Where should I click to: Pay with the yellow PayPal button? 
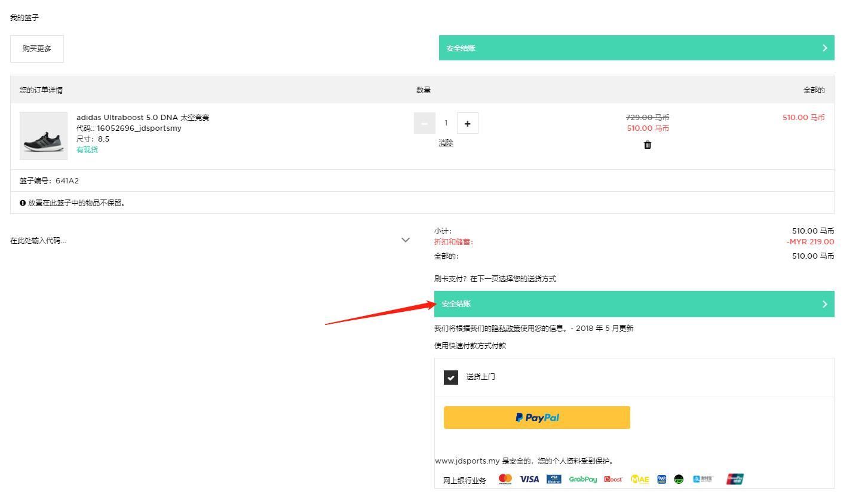tap(537, 418)
